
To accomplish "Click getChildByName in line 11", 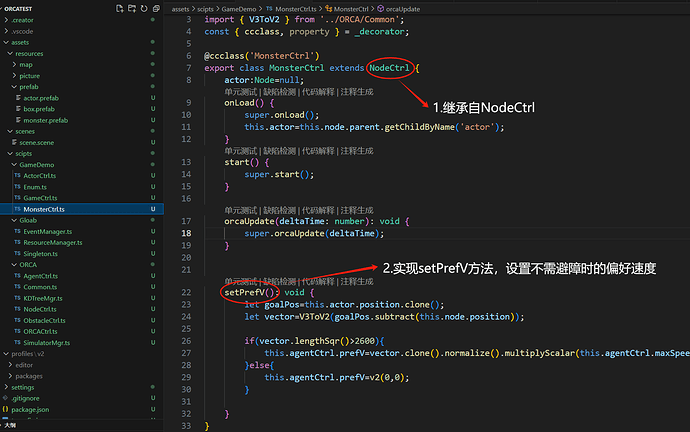I will click(x=419, y=127).
